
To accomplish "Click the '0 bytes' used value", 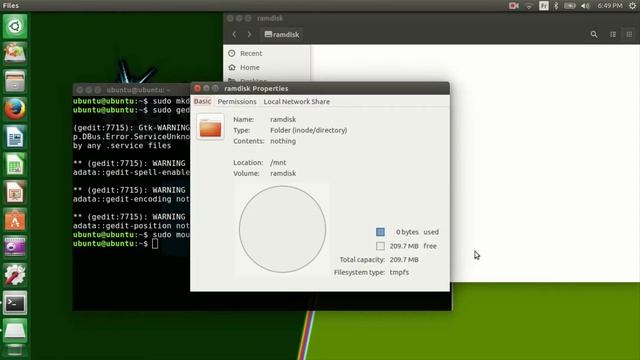I will pyautogui.click(x=407, y=232).
